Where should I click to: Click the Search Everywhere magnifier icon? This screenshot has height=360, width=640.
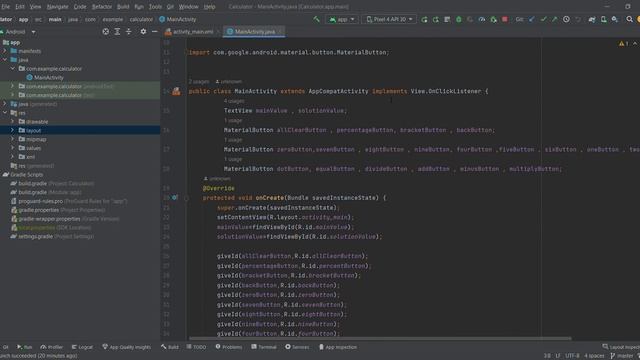coord(629,19)
